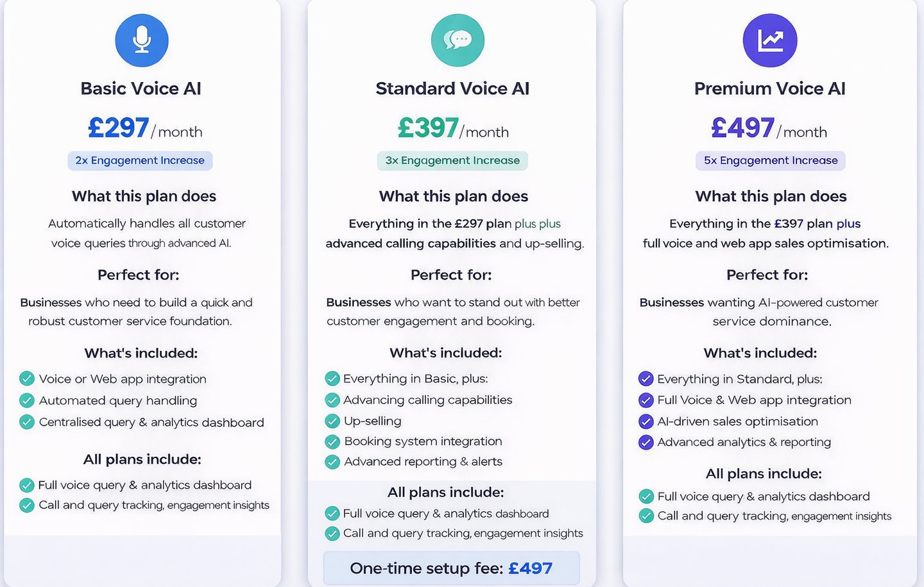The width and height of the screenshot is (924, 587).
Task: Click the blue microphone icon for Basic Voice AI
Action: [x=142, y=40]
